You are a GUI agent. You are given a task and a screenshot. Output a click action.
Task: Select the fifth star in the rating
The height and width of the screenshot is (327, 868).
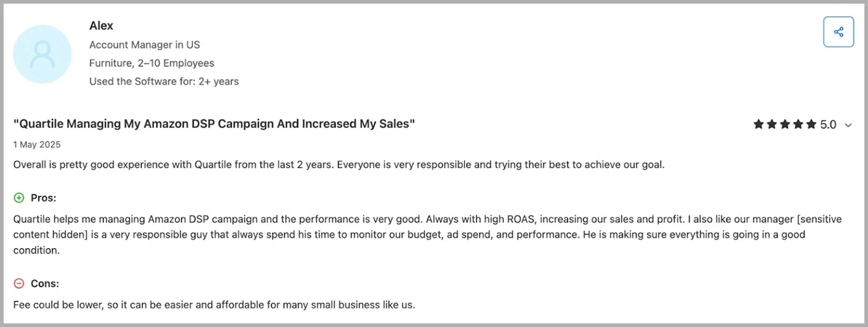pyautogui.click(x=812, y=124)
